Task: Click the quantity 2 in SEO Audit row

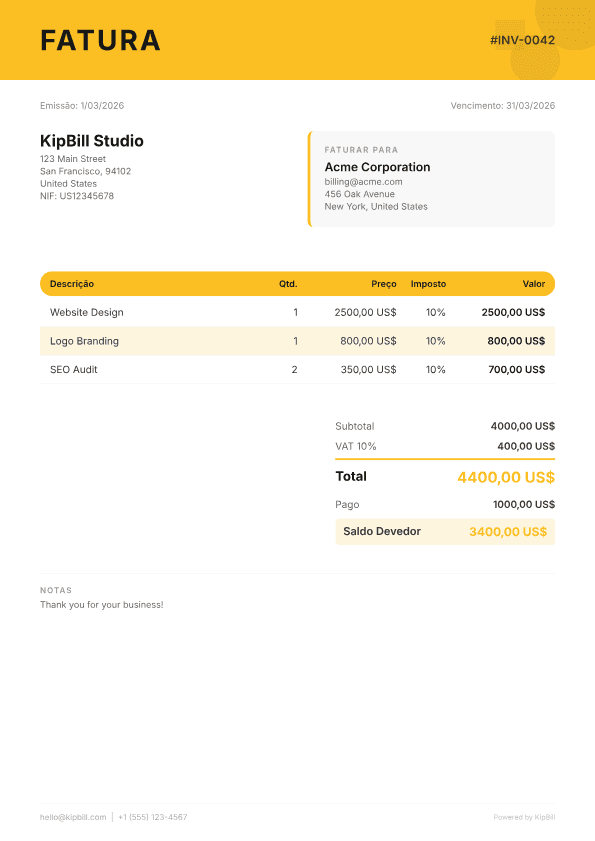Action: [295, 370]
